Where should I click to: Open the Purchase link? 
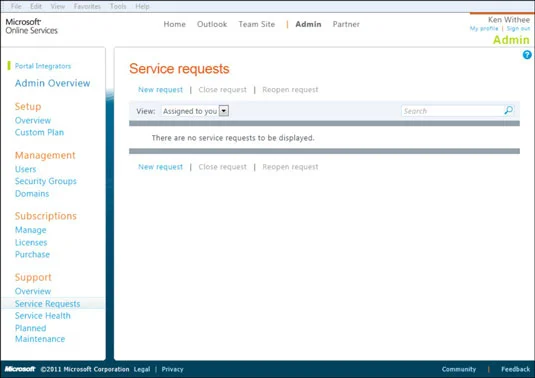tap(32, 255)
